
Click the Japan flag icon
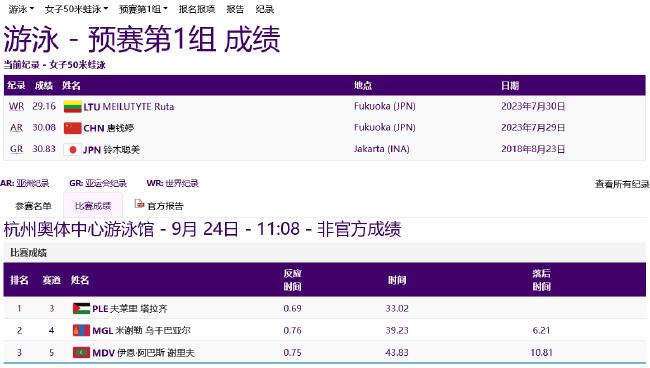tap(73, 150)
